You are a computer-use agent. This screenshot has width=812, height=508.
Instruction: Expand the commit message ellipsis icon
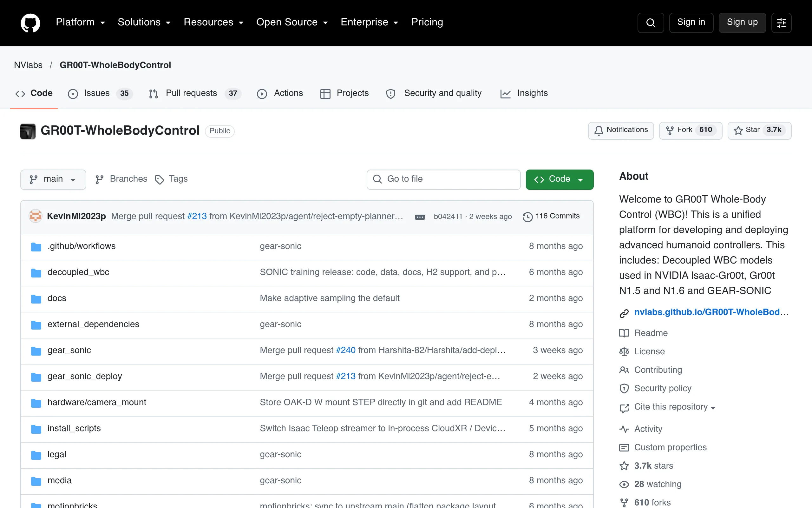coord(420,217)
